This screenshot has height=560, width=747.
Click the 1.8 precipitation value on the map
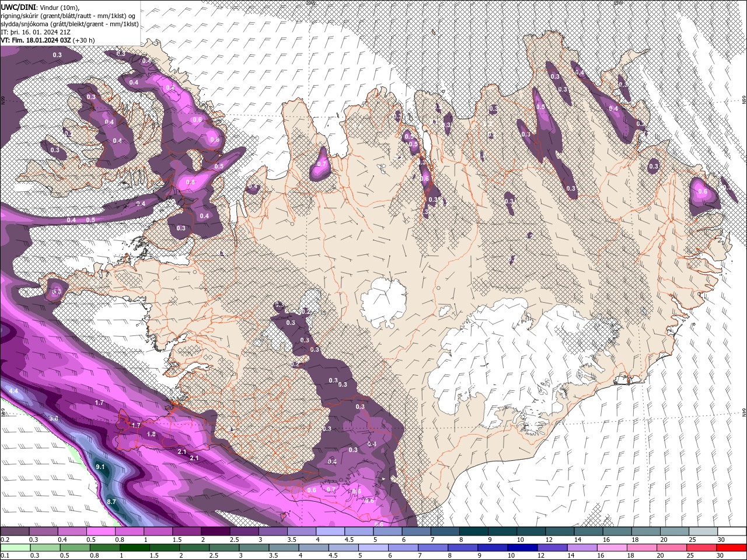click(x=151, y=434)
